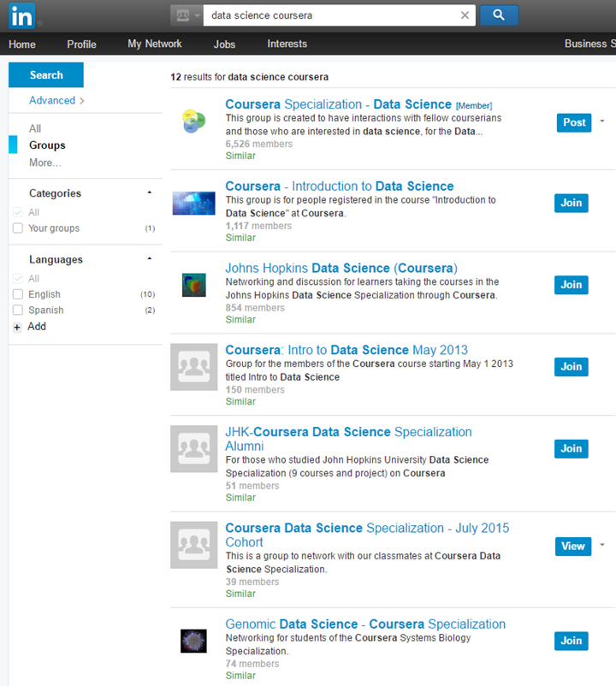Click Similar under Introduction to Data Science
This screenshot has width=616, height=686.
(240, 238)
